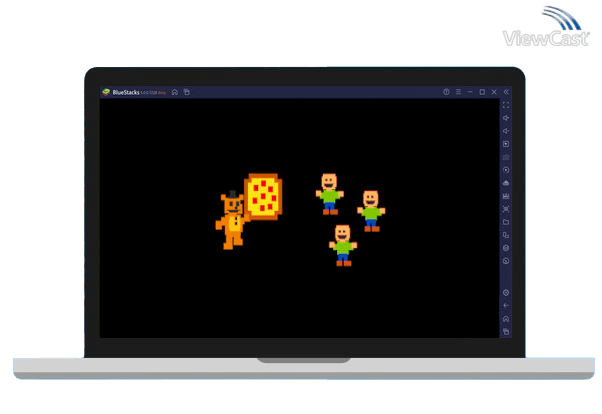Click the back arrow in the sidebar
The height and width of the screenshot is (414, 602).
506,306
